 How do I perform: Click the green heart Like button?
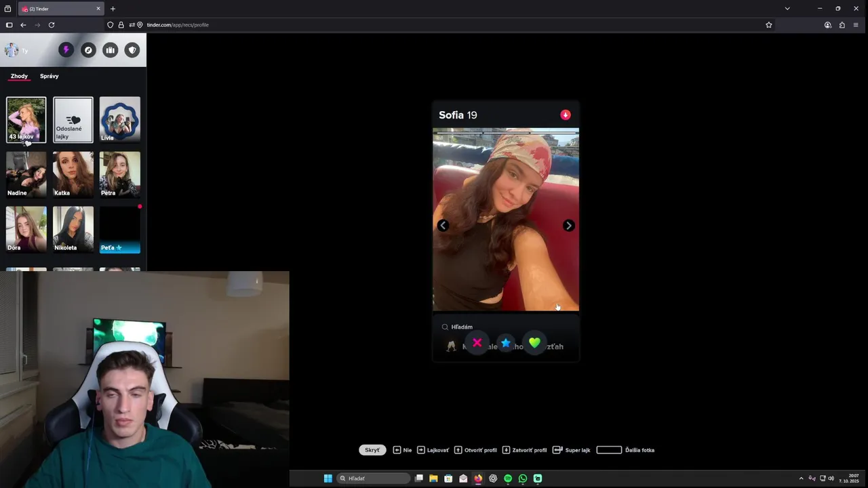534,343
